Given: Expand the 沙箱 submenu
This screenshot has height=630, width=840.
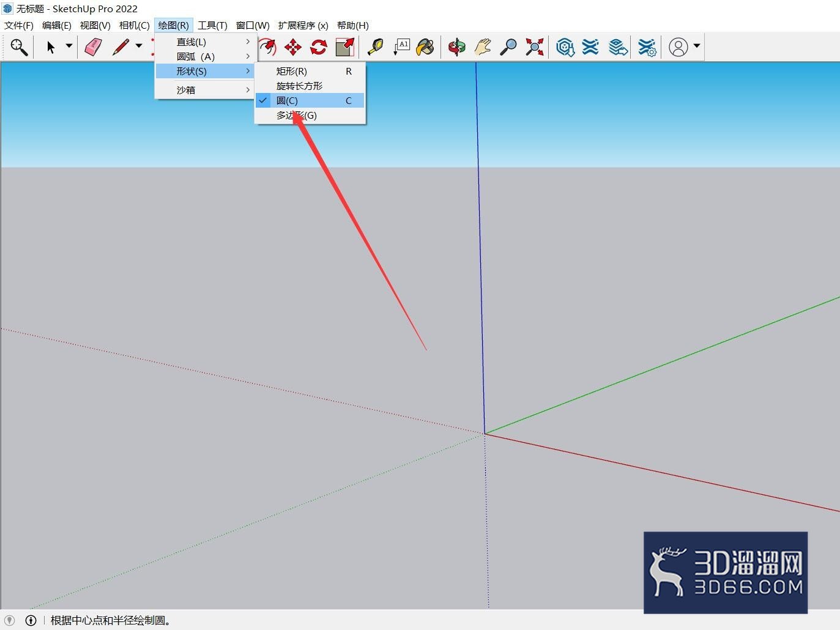Looking at the screenshot, I should [x=205, y=90].
